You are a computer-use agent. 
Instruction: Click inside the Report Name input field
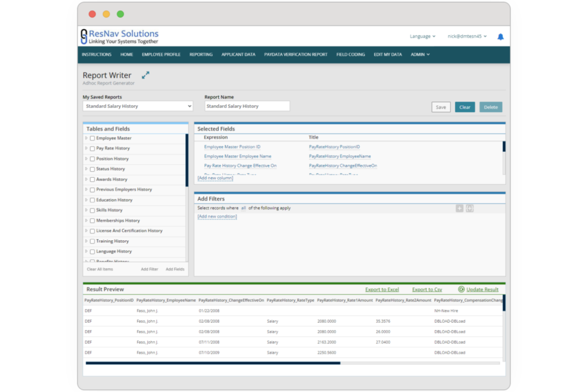(x=247, y=106)
